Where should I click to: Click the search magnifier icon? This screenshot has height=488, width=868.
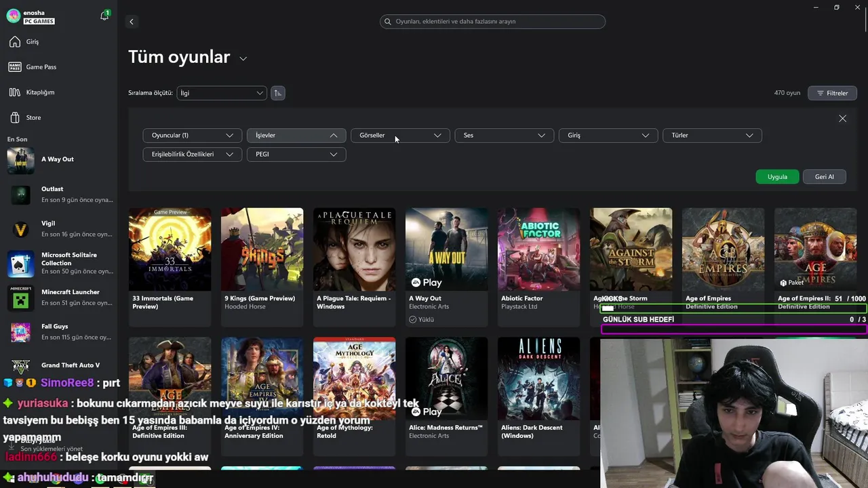coord(388,22)
